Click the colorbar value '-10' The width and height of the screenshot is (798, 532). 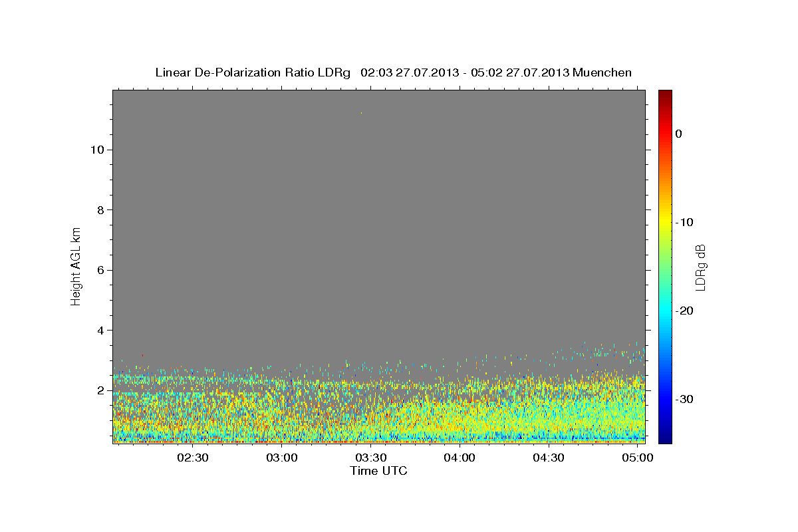click(x=685, y=222)
